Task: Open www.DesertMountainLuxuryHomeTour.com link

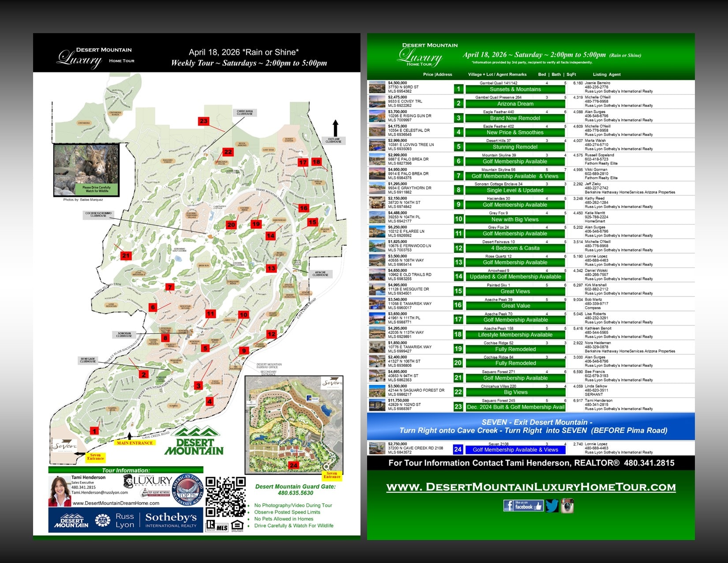Action: pos(531,487)
